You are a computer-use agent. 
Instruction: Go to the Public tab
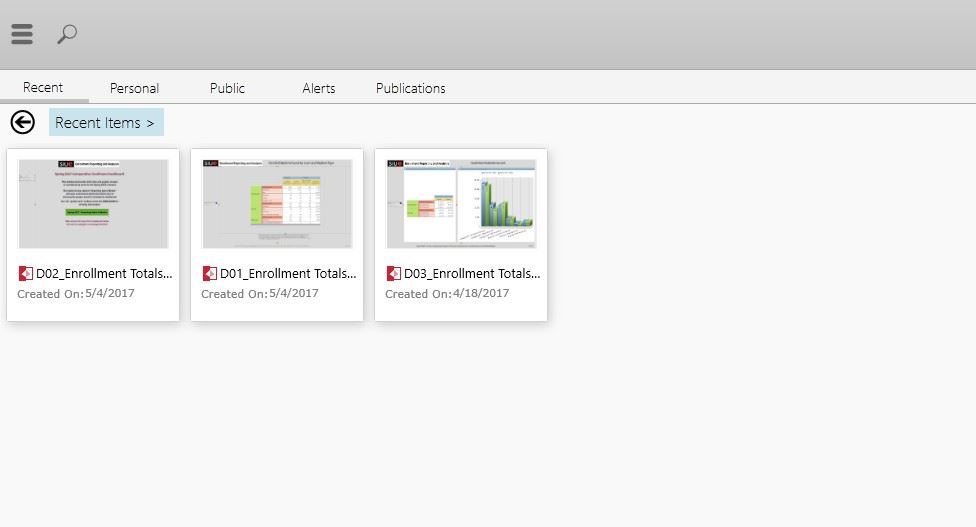click(x=227, y=88)
